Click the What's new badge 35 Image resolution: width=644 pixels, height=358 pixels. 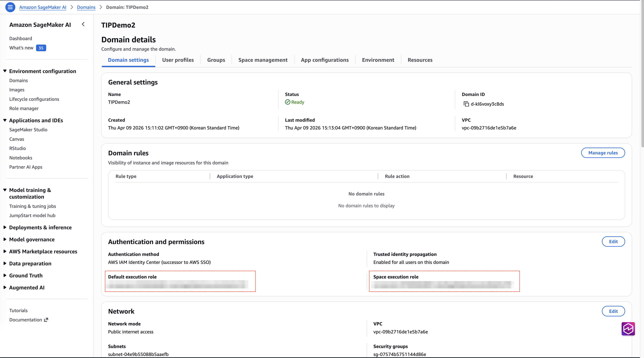(x=41, y=48)
